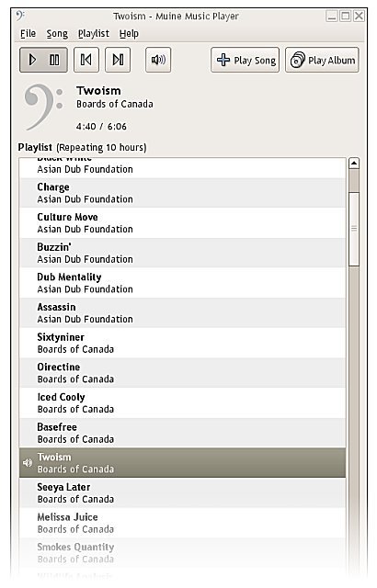Open the Song menu
The height and width of the screenshot is (588, 377).
[x=57, y=34]
